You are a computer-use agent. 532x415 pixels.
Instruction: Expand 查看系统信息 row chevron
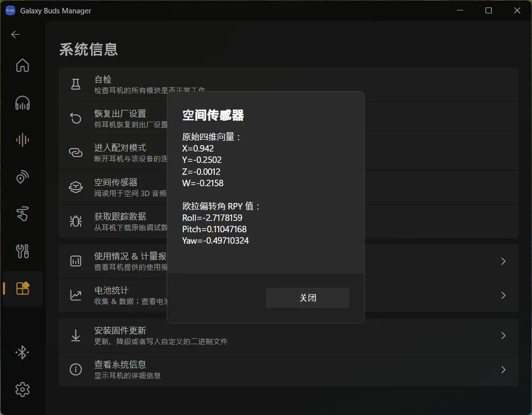(503, 369)
